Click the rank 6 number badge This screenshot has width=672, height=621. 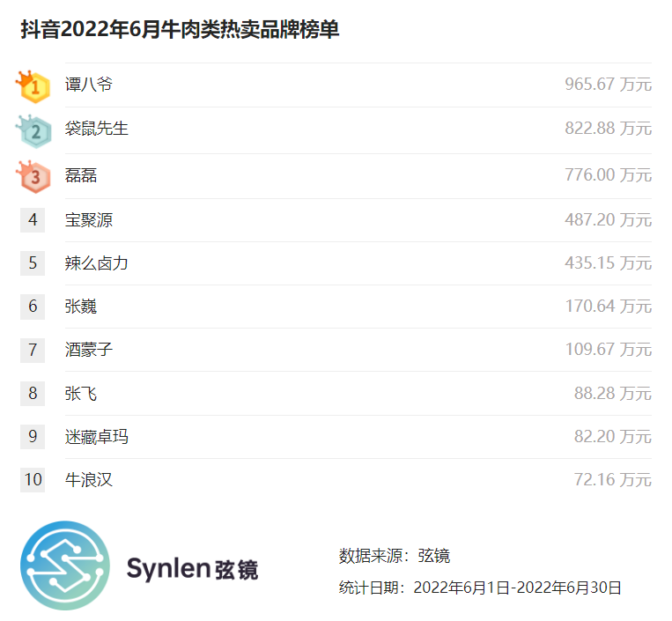33,306
